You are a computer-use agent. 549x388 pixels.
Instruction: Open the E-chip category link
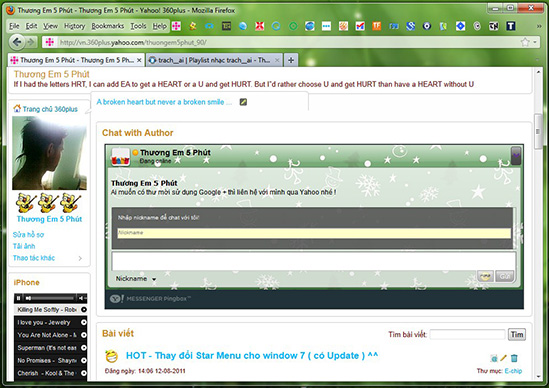[x=513, y=371]
